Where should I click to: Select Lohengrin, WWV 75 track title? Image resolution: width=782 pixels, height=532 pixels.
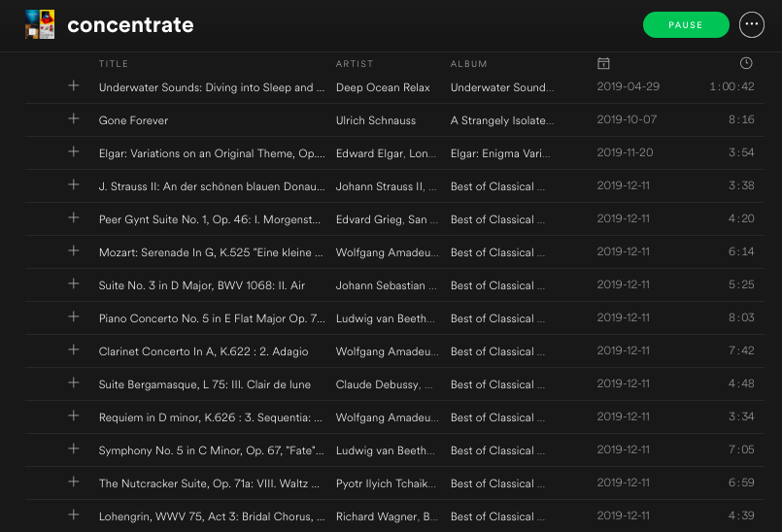pos(212,516)
